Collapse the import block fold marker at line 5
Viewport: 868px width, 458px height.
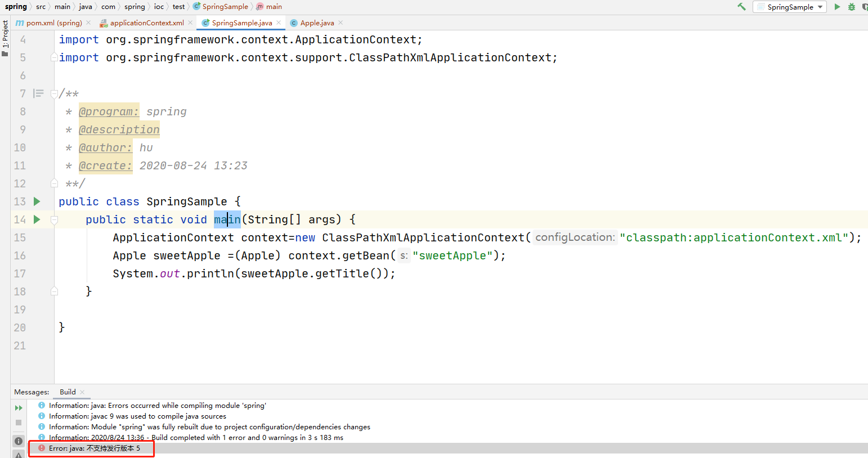[54, 57]
